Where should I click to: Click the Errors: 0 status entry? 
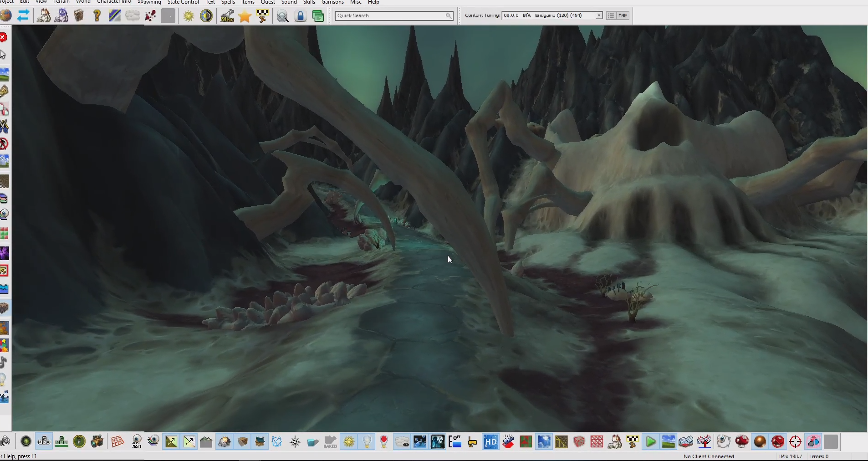coord(819,456)
